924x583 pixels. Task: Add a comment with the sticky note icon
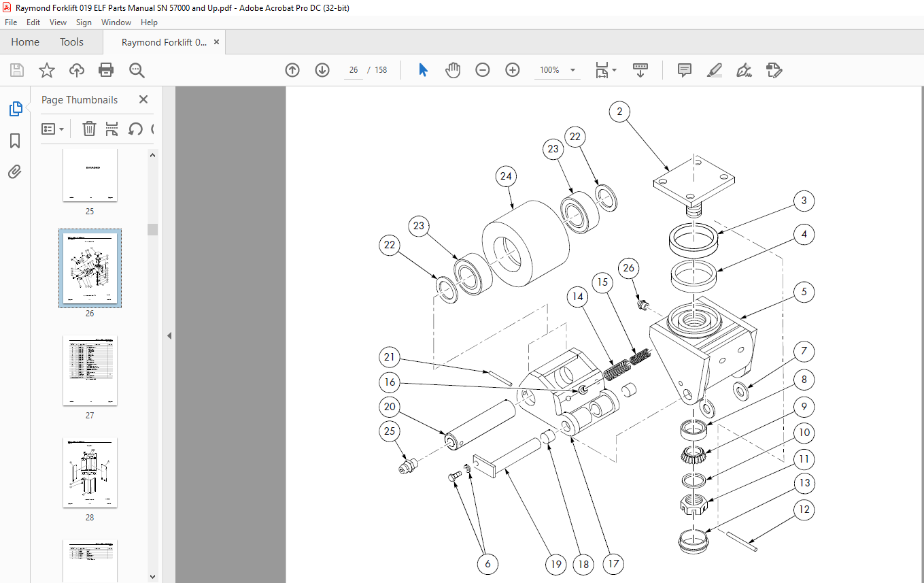(x=685, y=70)
